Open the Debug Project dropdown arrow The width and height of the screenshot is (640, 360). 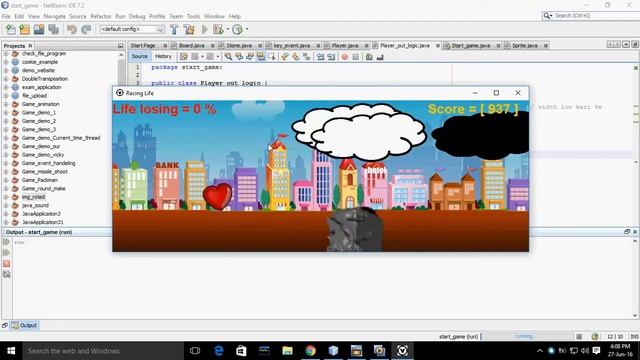pos(228,29)
